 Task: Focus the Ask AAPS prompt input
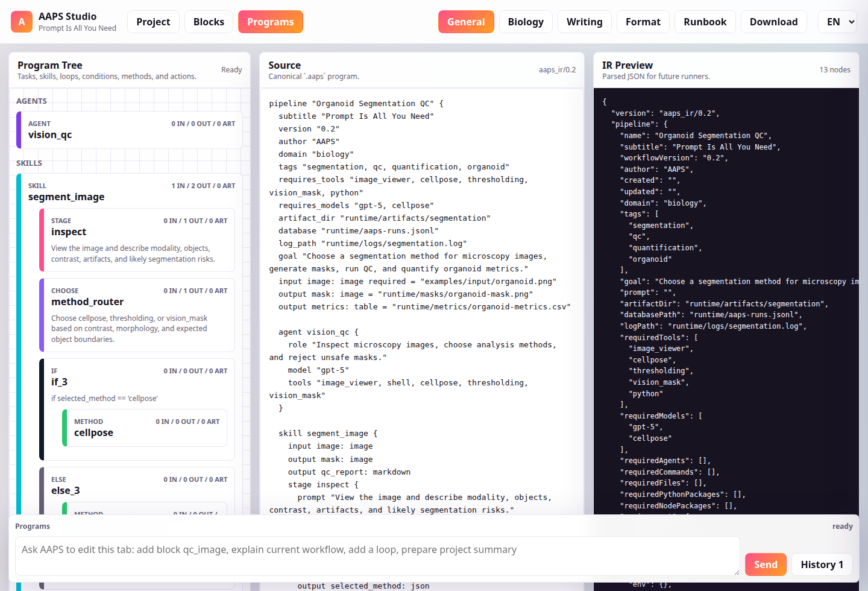(x=377, y=556)
